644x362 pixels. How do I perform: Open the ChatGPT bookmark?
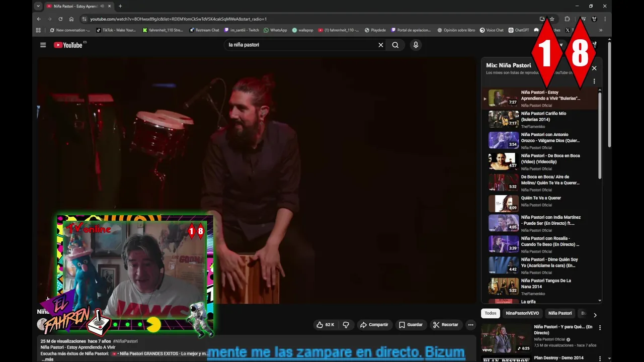(x=519, y=30)
